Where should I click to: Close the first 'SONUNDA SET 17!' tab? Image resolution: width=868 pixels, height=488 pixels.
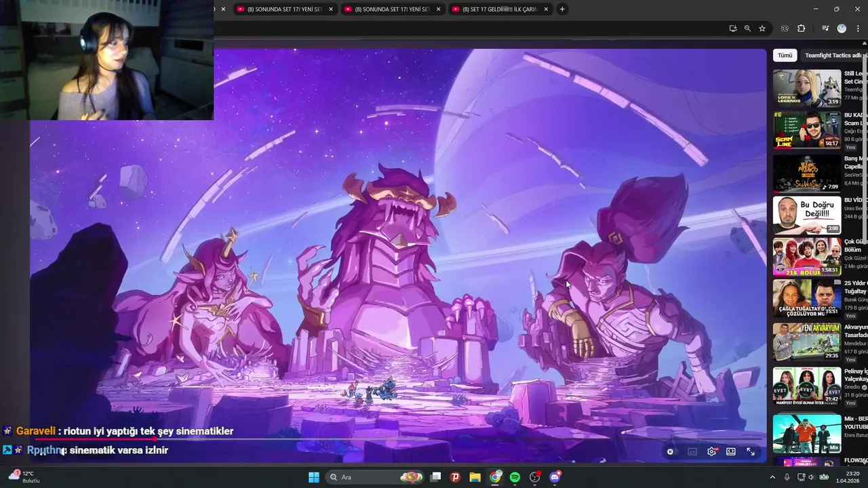pyautogui.click(x=331, y=9)
